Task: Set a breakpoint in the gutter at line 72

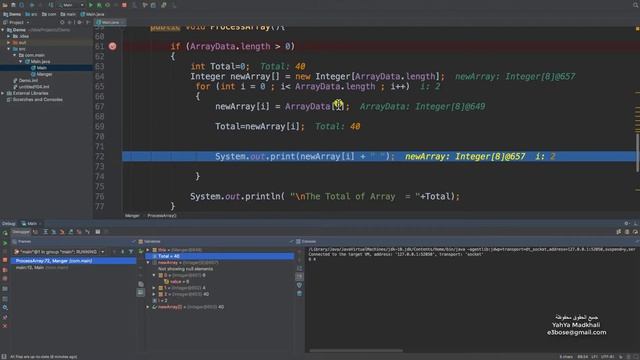Action: 112,156
